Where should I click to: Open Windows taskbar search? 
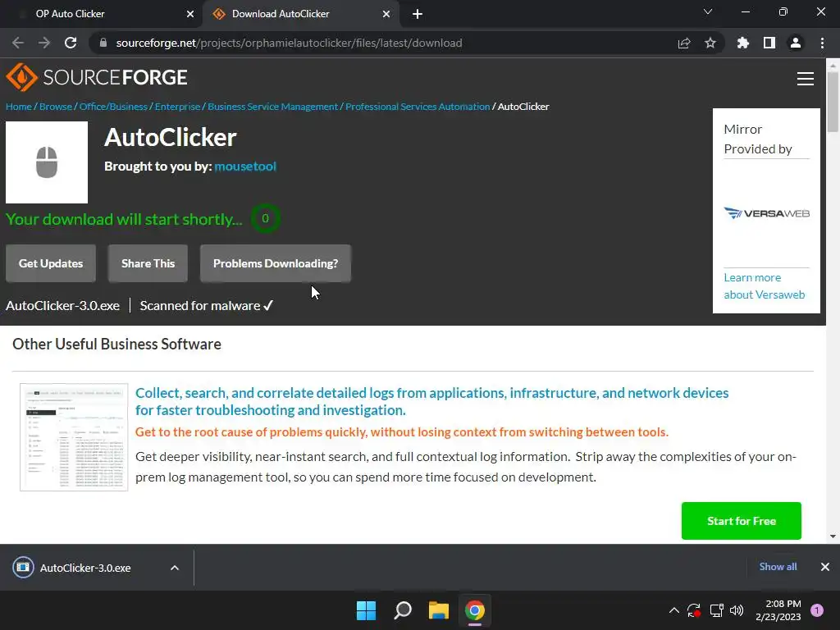(402, 610)
